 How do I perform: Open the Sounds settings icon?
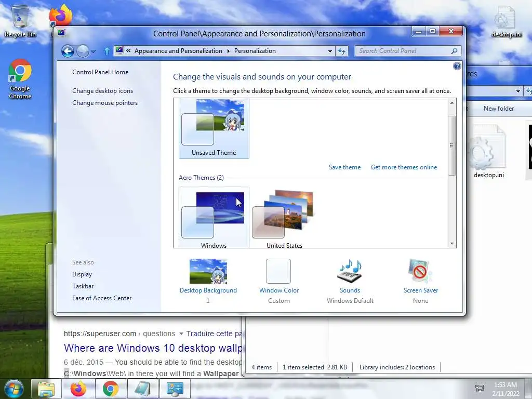tap(350, 271)
